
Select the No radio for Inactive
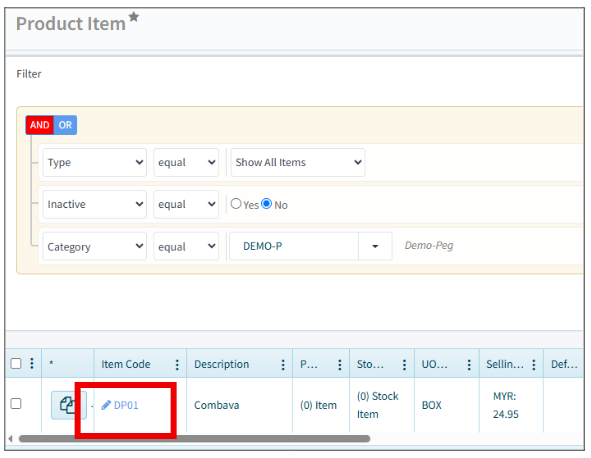point(266,204)
